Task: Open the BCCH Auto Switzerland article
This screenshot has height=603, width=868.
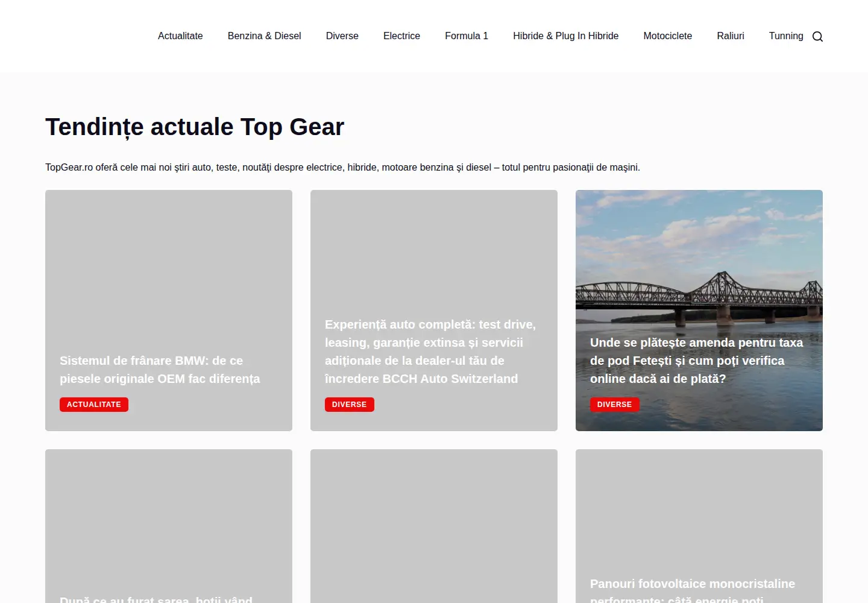Action: 430,352
